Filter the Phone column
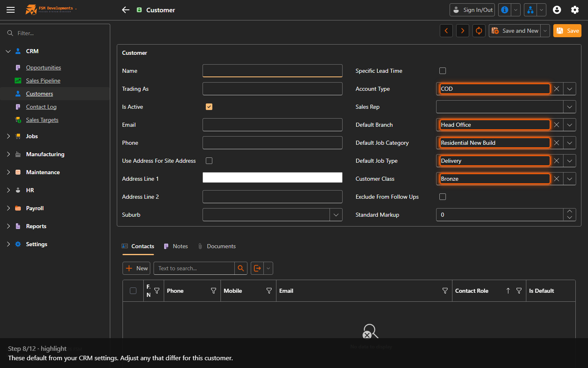 point(214,291)
